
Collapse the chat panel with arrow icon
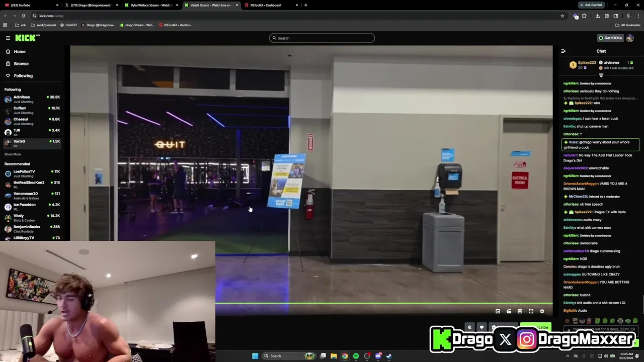[563, 51]
